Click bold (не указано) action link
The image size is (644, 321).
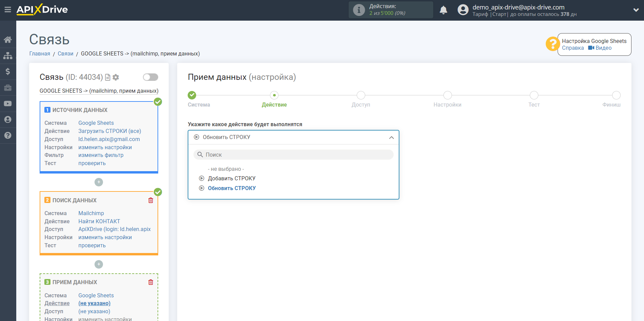tap(95, 303)
